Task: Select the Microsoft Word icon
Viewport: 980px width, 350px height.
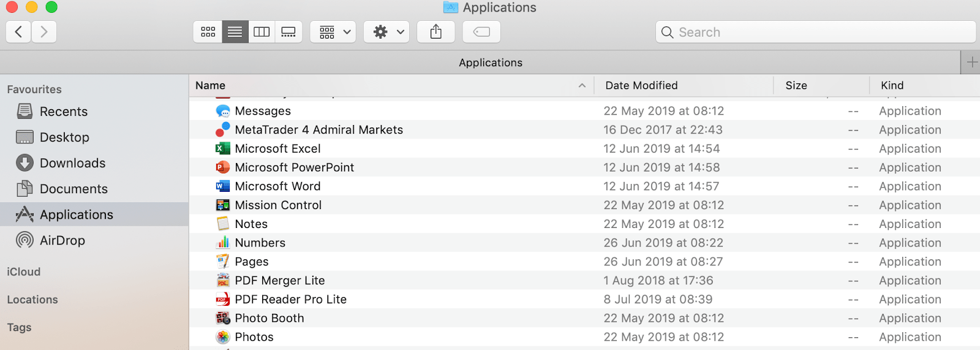Action: [223, 186]
